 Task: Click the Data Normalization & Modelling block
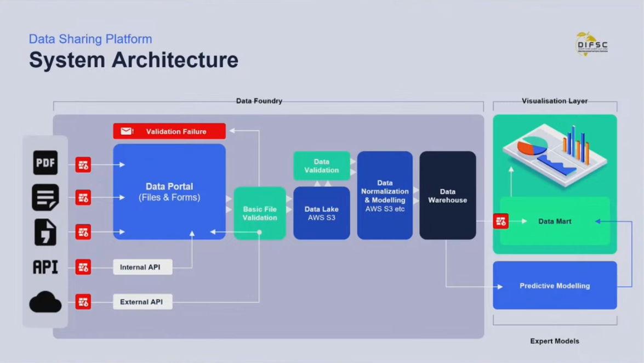tap(385, 195)
